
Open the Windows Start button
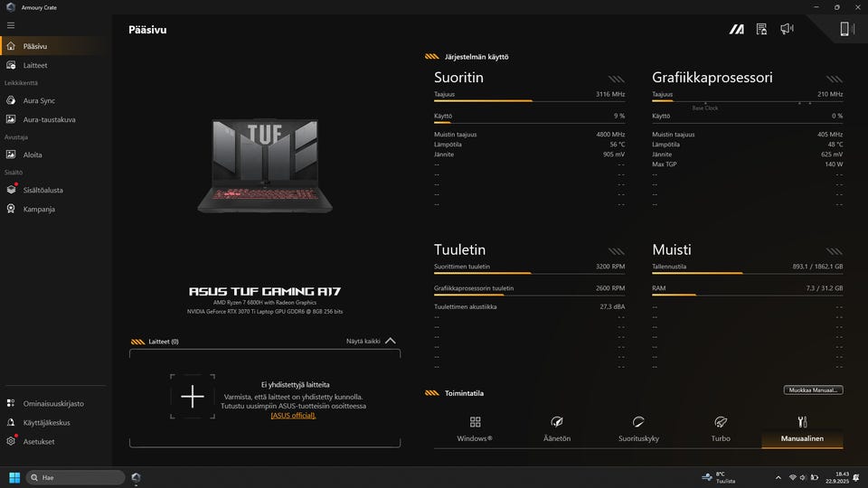pos(14,477)
